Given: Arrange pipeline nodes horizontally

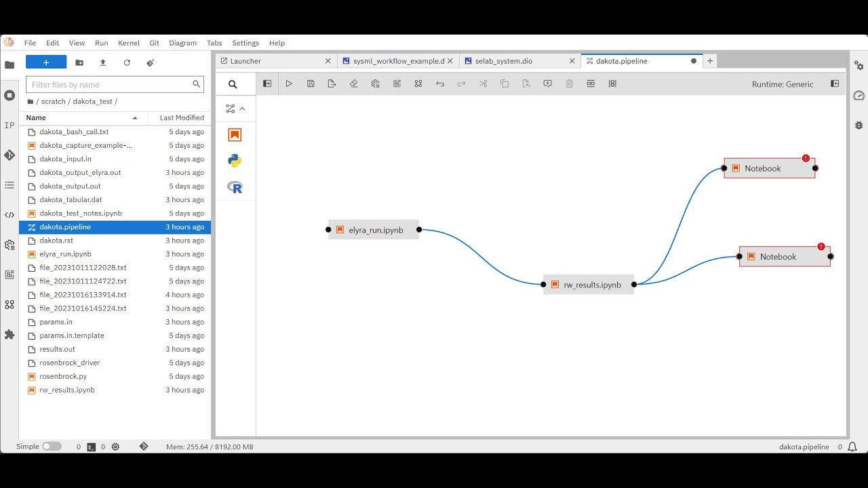Looking at the screenshot, I should [591, 84].
